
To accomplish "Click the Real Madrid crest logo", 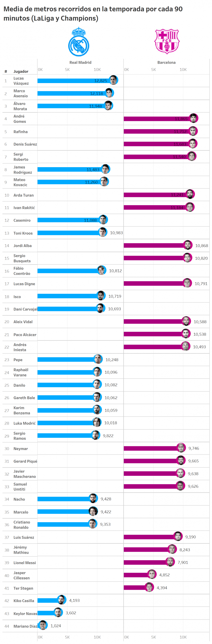I will (79, 42).
